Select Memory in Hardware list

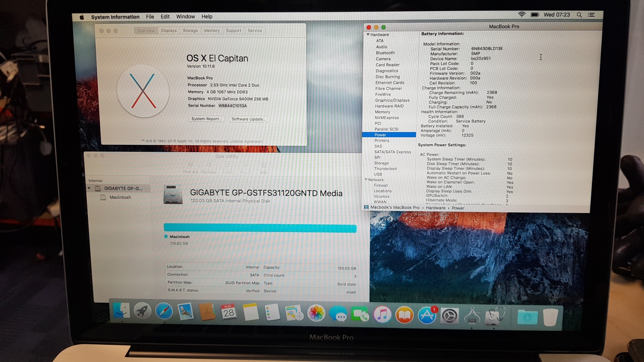382,112
